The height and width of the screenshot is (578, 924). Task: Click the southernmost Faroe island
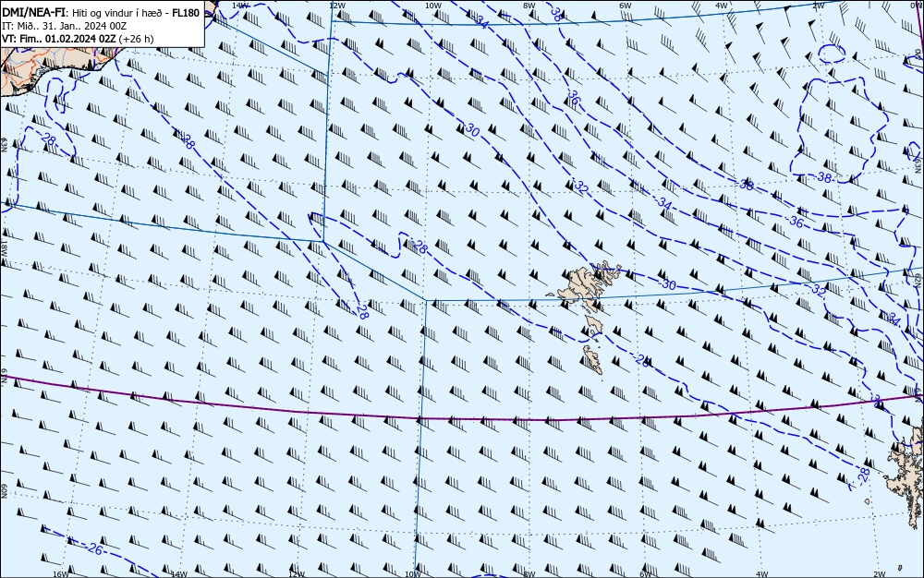click(x=593, y=359)
